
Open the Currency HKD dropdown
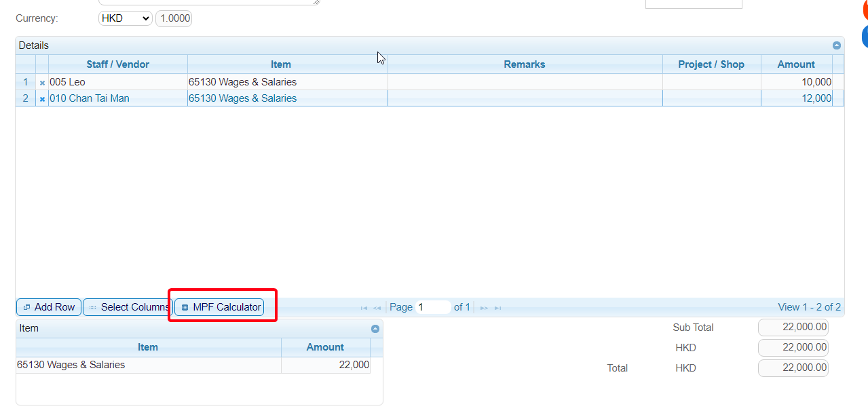pos(125,18)
